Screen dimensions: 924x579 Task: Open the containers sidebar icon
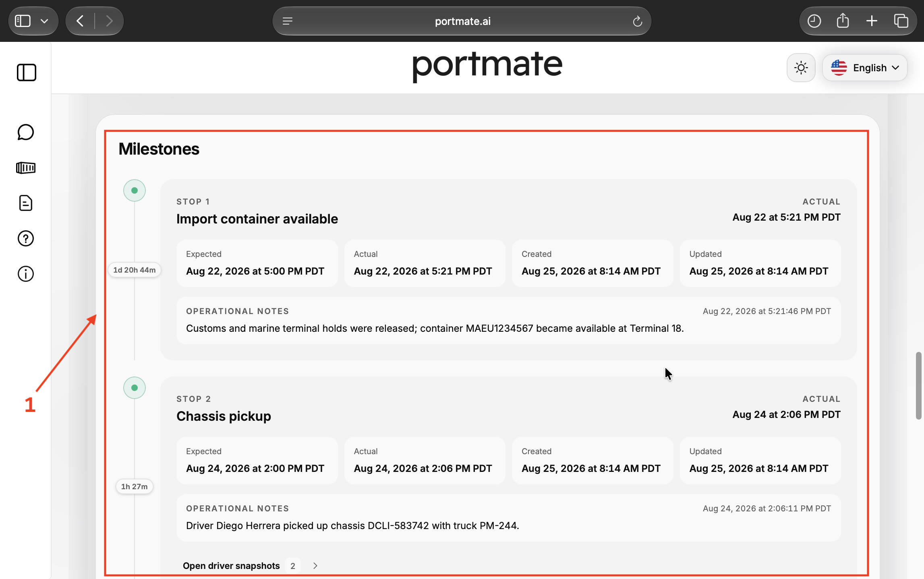pyautogui.click(x=26, y=167)
